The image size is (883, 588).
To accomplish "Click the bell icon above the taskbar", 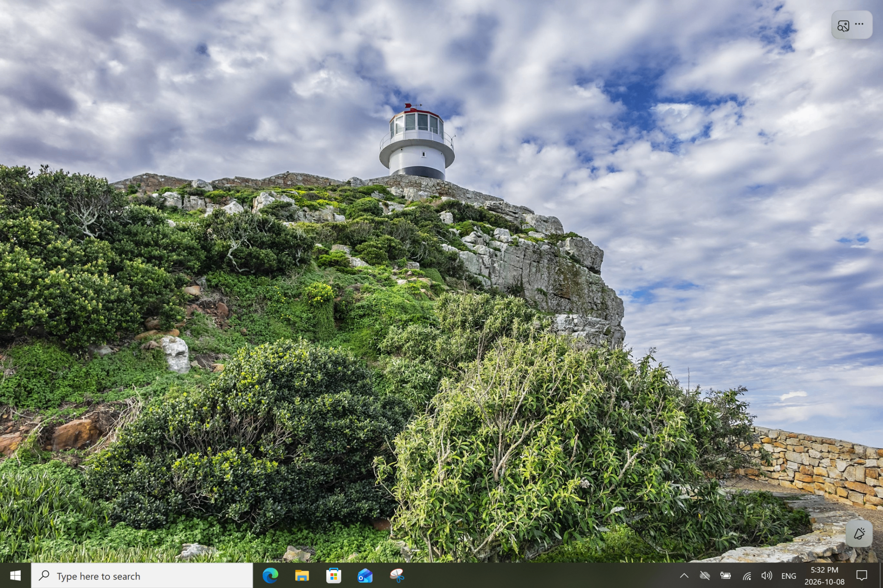I will coord(859,534).
